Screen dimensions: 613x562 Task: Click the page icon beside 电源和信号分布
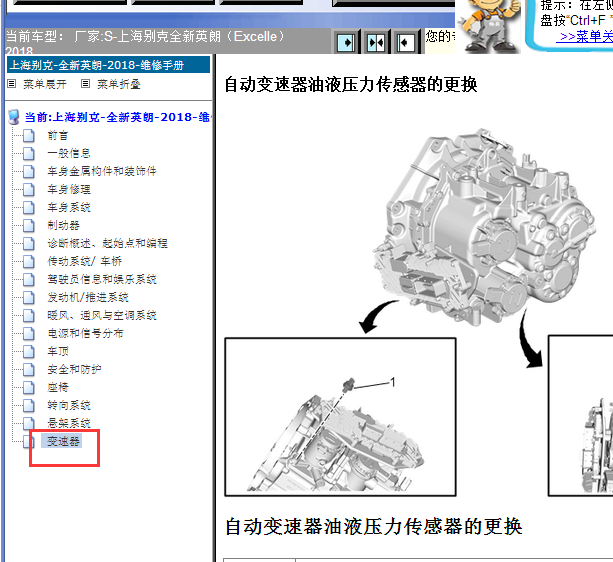point(29,333)
